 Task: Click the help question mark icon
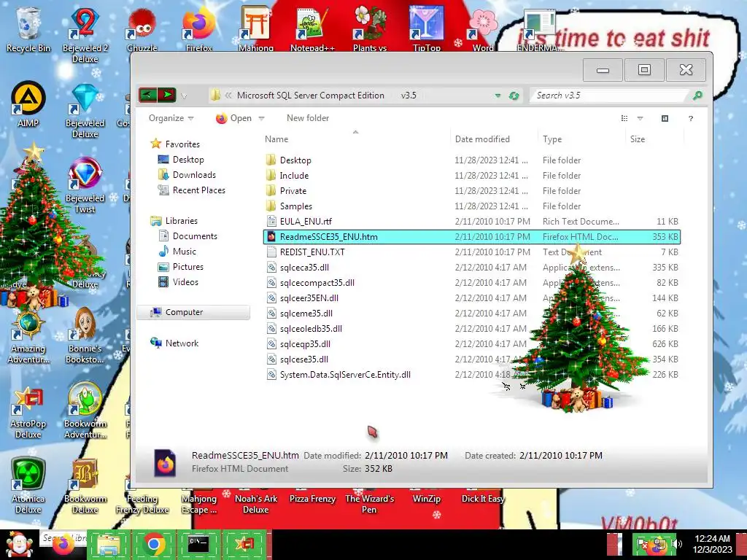point(690,119)
